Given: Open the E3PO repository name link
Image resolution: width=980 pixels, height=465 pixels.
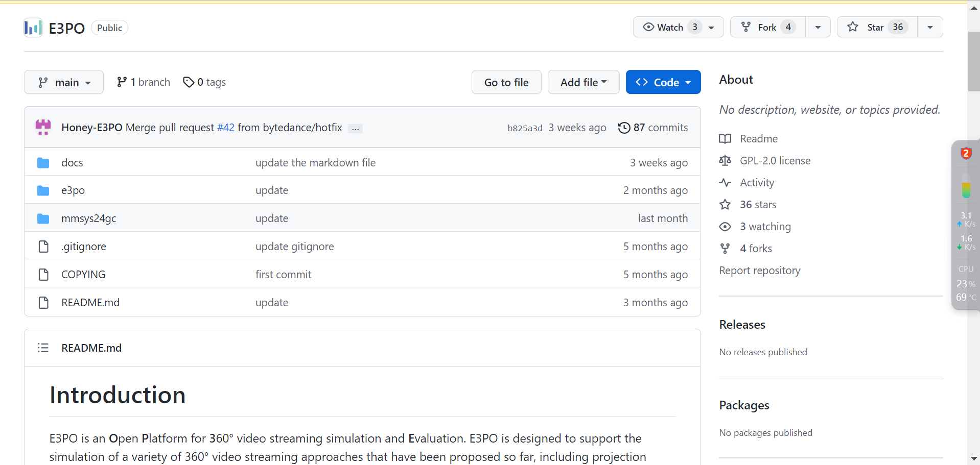Looking at the screenshot, I should (x=67, y=28).
